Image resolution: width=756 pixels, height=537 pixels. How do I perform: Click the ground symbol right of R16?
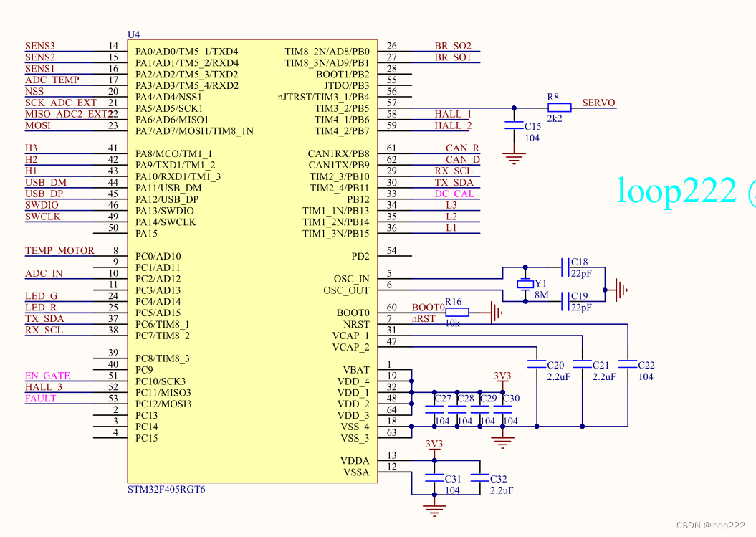pyautogui.click(x=495, y=312)
